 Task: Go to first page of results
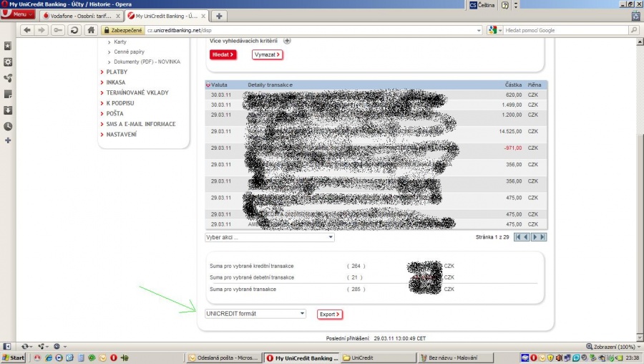pos(518,237)
